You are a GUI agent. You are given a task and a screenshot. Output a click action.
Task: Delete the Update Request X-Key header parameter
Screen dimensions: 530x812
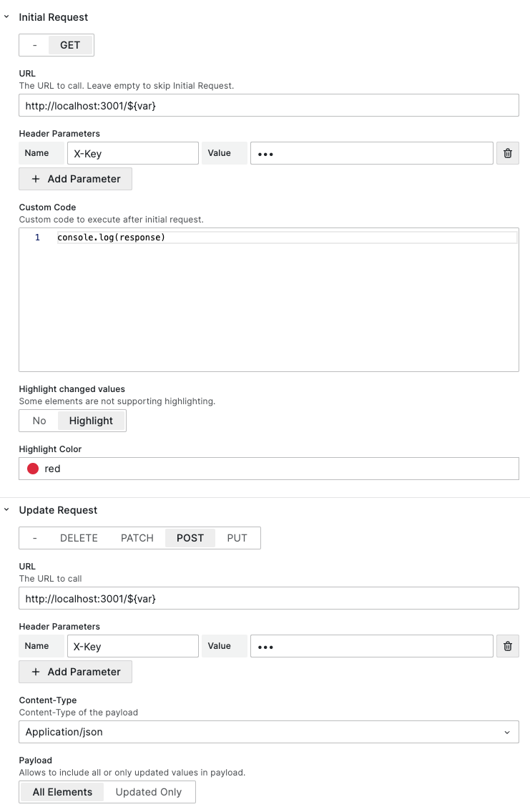[507, 646]
